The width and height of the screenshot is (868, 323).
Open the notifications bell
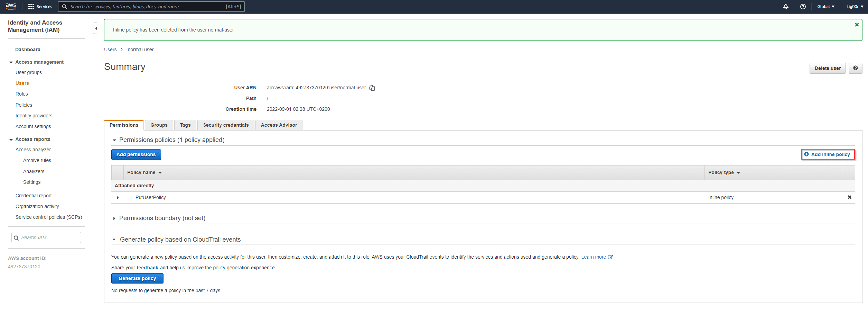click(785, 7)
